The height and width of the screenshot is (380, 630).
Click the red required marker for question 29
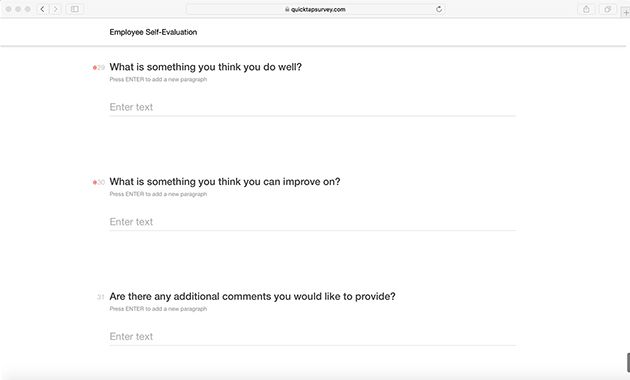click(x=95, y=67)
